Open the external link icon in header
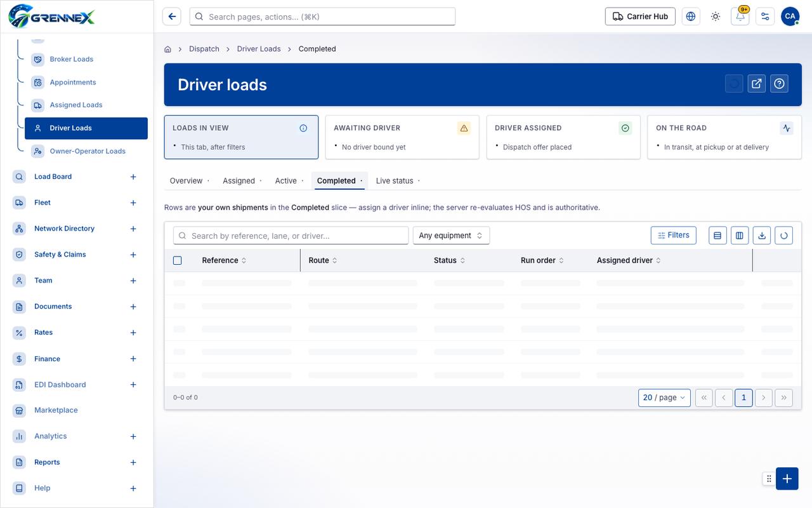 pos(757,83)
